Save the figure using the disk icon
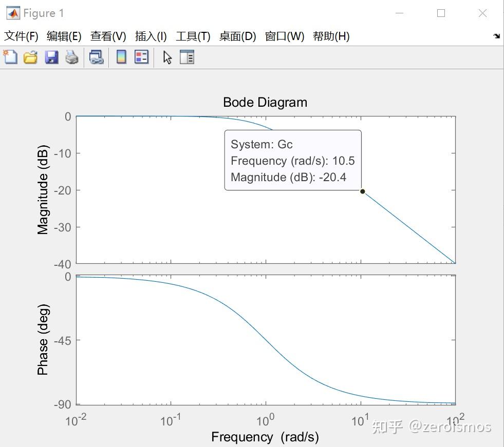504x447 pixels. (51, 57)
